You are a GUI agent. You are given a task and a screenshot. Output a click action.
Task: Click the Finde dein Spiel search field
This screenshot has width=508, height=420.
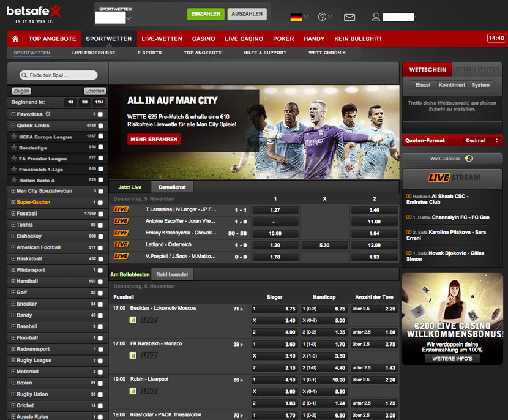pos(58,75)
